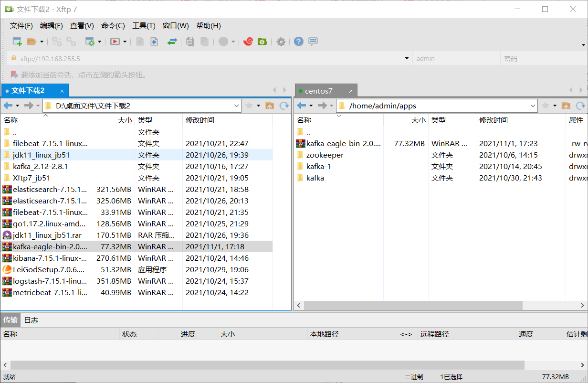Click the transfer left document icon

pyautogui.click(x=140, y=42)
